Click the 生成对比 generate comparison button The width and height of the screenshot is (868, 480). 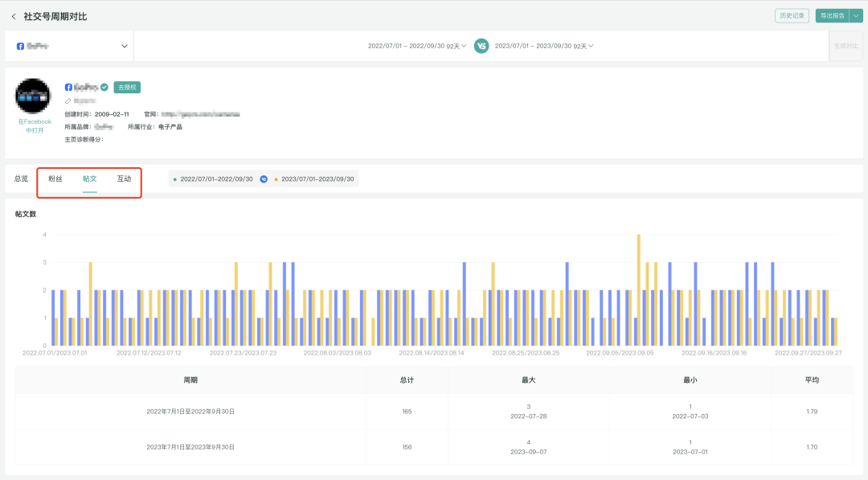845,46
